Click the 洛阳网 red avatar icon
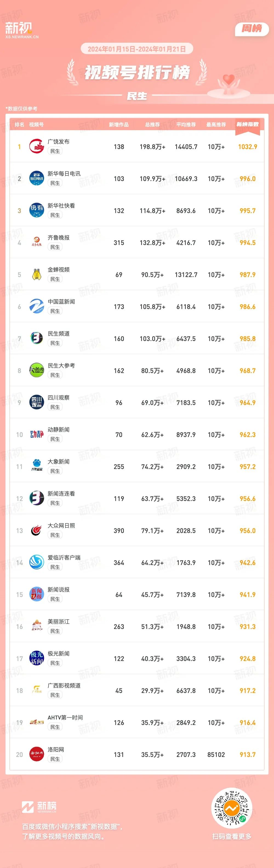This screenshot has width=274, height=868. [x=36, y=755]
